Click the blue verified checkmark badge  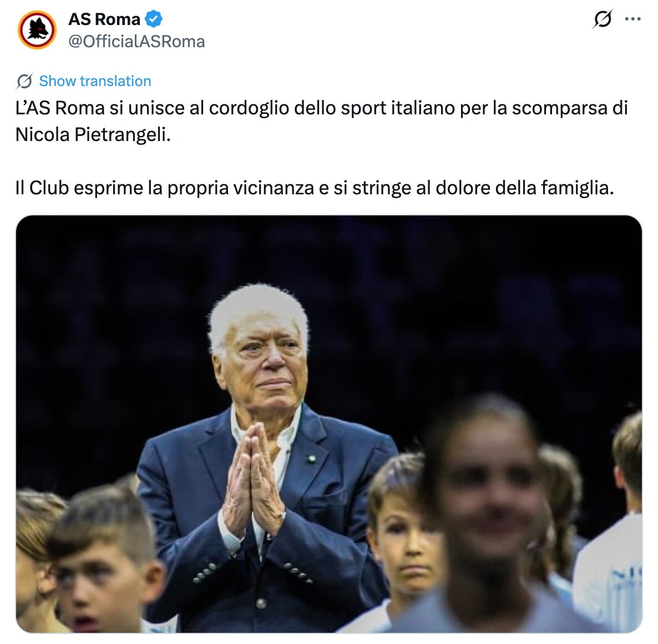pos(154,19)
